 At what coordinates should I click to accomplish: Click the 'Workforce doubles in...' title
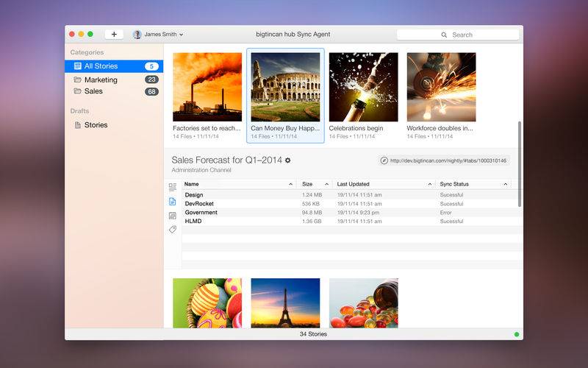point(440,128)
